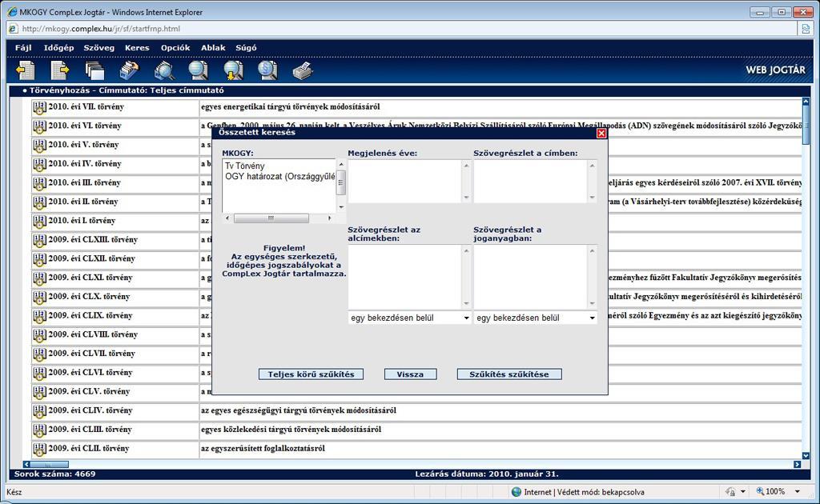The height and width of the screenshot is (504, 820).
Task: Click in the Szövegrészlet az alcímekben text area
Action: coord(405,277)
